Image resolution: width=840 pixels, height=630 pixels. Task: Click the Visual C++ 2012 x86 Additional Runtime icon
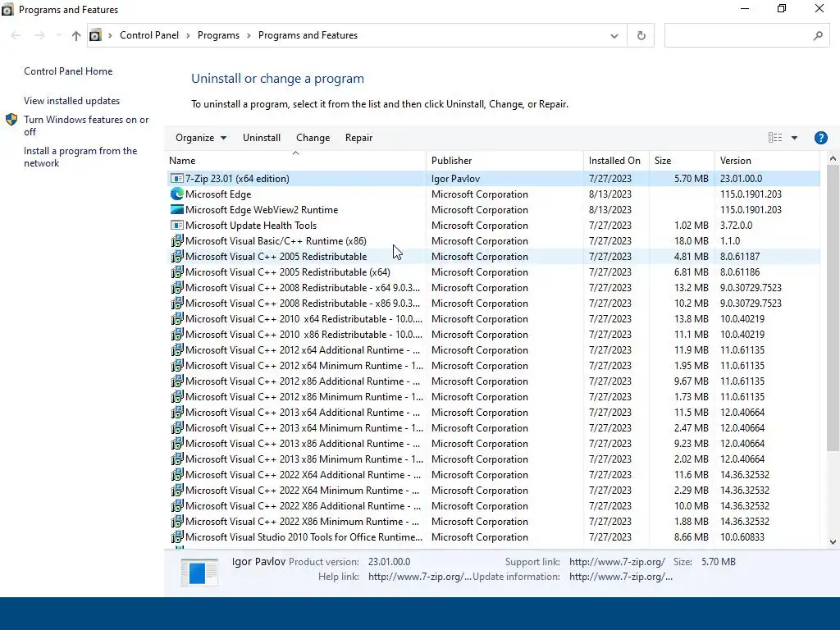tap(177, 381)
